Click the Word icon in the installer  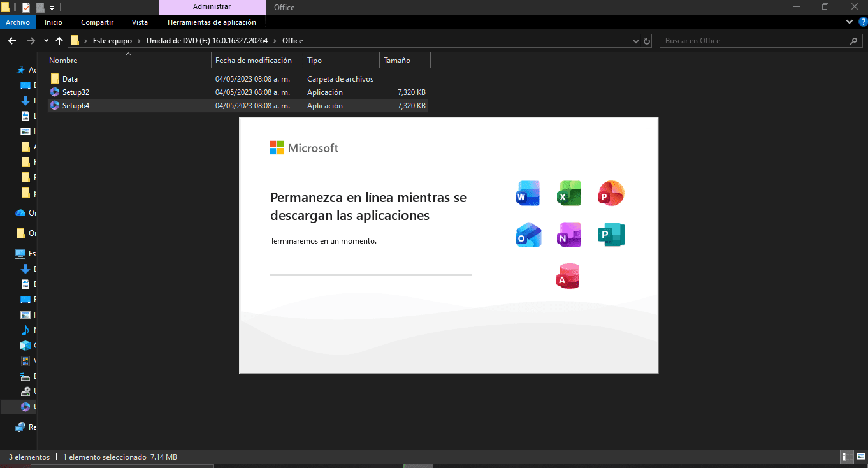pyautogui.click(x=528, y=193)
